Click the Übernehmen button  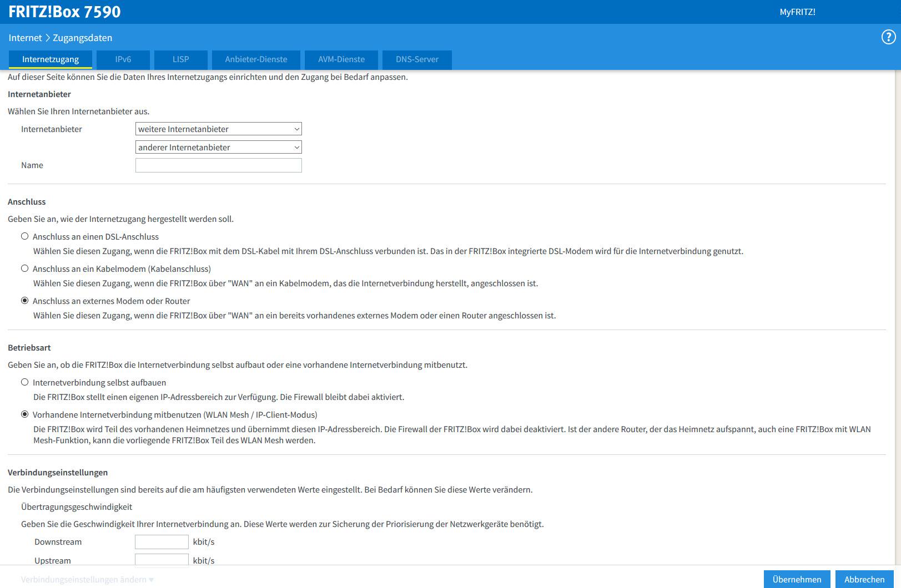pyautogui.click(x=797, y=579)
